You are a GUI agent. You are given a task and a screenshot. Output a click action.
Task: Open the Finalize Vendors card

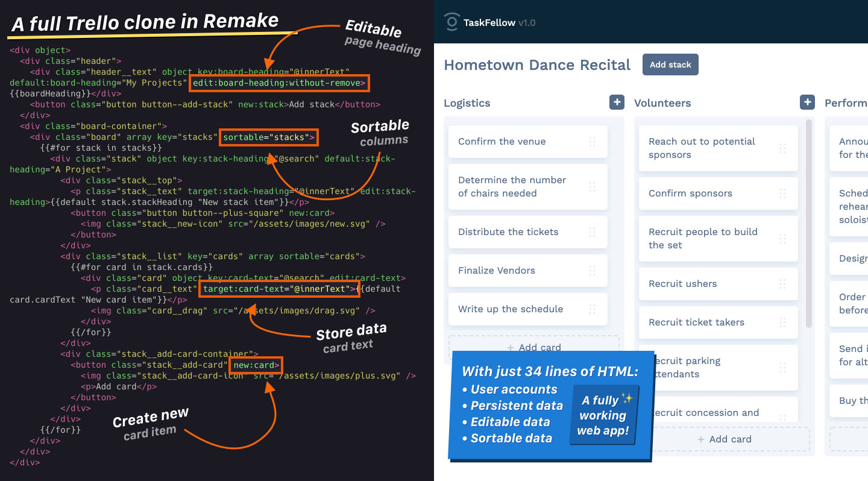528,271
